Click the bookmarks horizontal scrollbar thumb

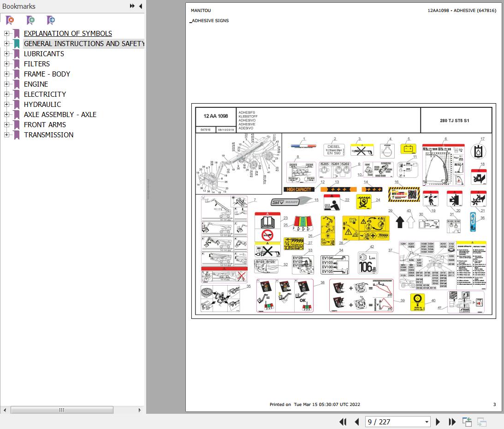pyautogui.click(x=62, y=410)
